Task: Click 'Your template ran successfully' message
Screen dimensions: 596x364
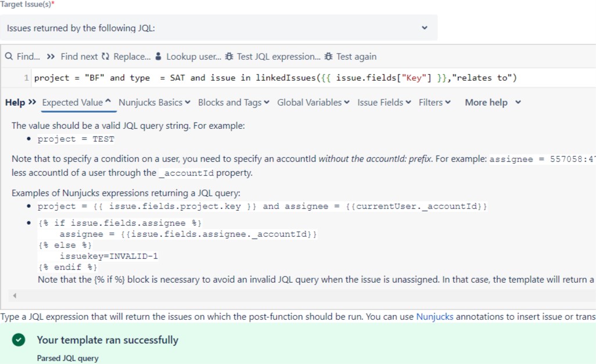Action: tap(107, 340)
